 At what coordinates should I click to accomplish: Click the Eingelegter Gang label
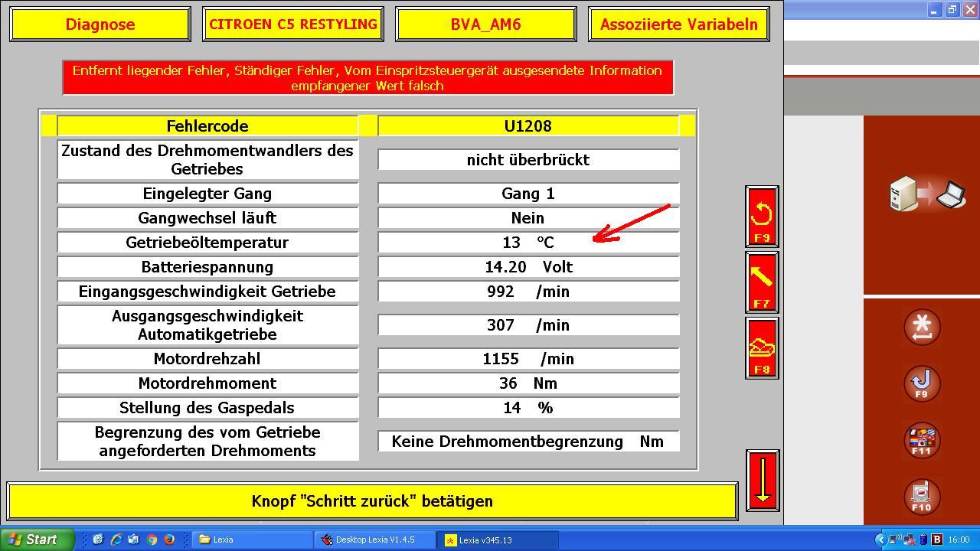coord(207,194)
